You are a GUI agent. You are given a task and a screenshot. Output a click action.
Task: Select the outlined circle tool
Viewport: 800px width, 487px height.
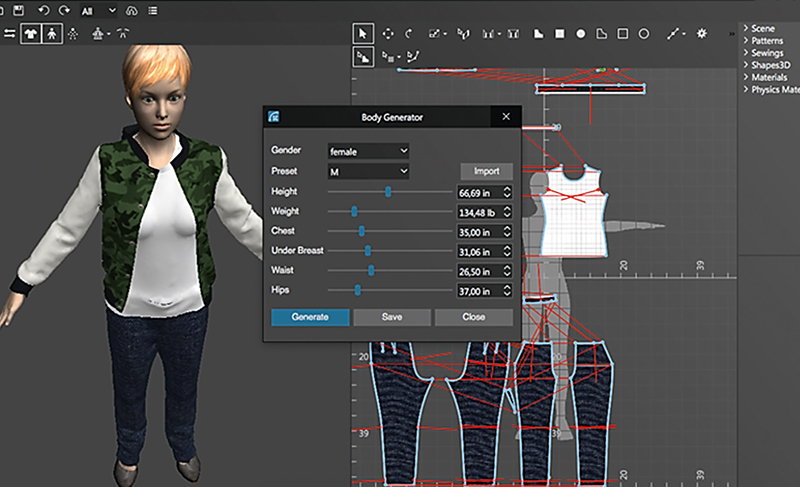[x=644, y=34]
